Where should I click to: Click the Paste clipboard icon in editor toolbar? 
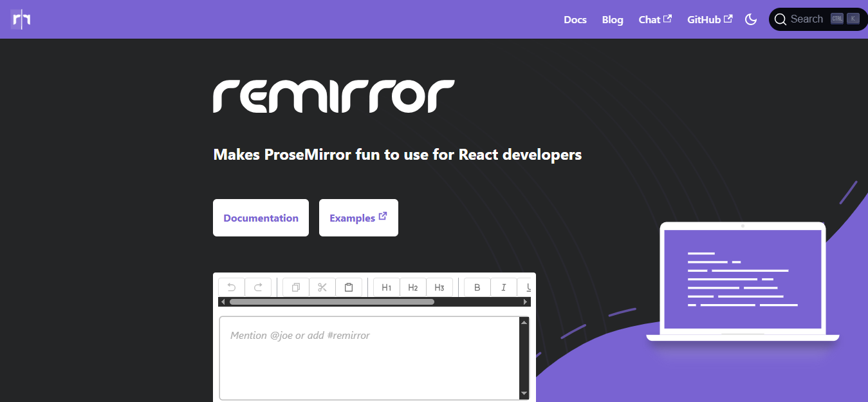(349, 287)
